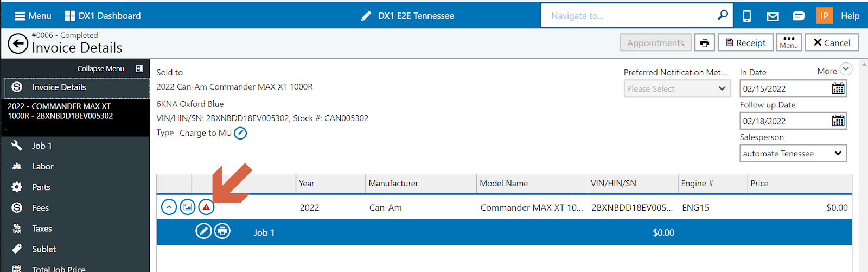This screenshot has height=272, width=868.
Task: Click the Can-Am manufacturer cell
Action: (x=386, y=207)
